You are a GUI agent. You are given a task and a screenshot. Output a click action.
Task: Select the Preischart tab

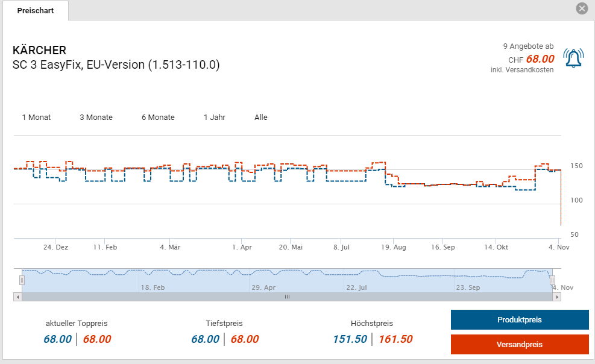pyautogui.click(x=35, y=11)
